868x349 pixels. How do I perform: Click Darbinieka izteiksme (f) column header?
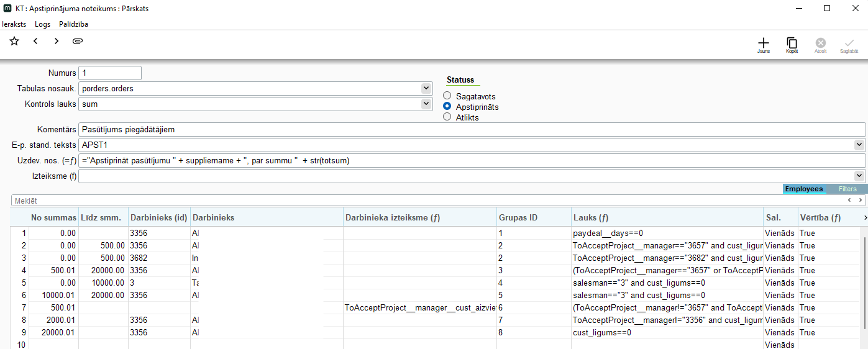(419, 217)
